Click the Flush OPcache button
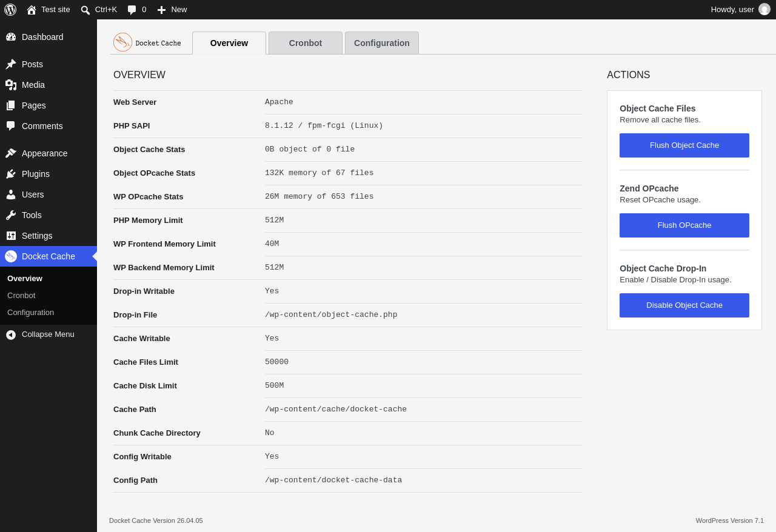Screen dimensions: 776x532 [684, 225]
